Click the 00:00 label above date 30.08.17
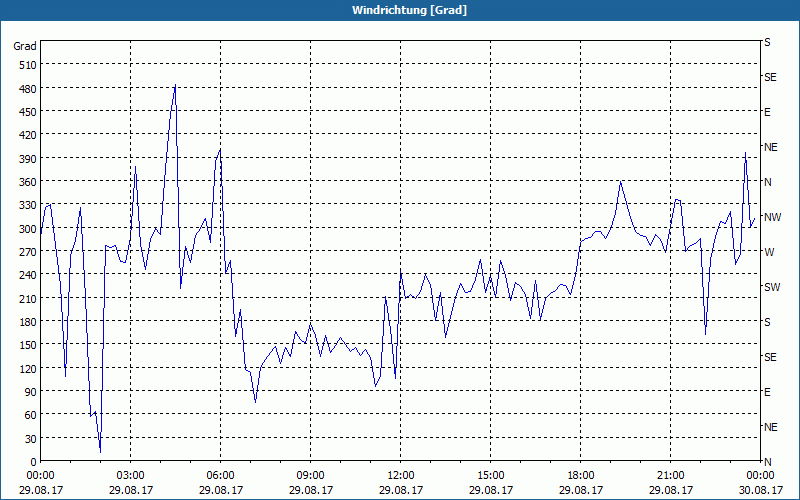Image resolution: width=800 pixels, height=500 pixels. point(760,476)
